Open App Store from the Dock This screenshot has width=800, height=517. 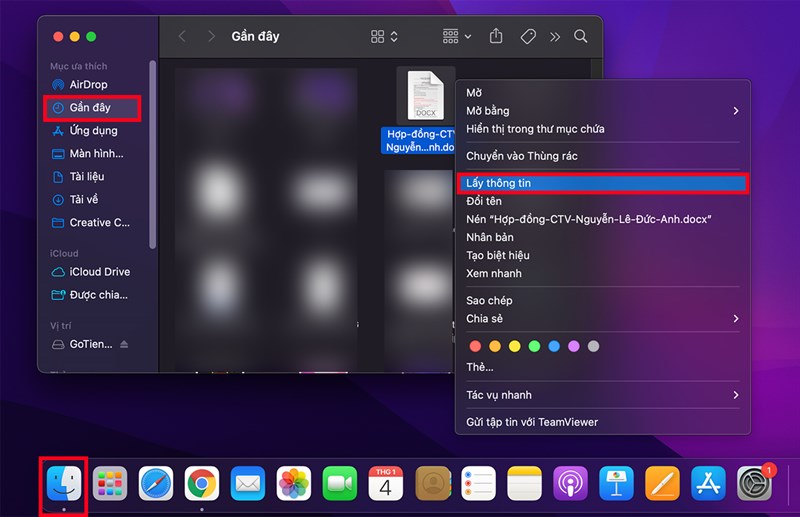708,483
